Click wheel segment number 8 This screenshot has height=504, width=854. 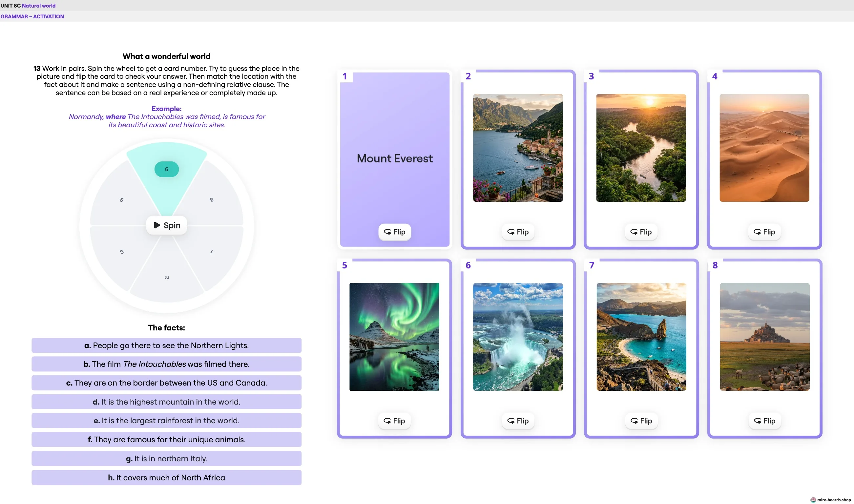point(212,200)
